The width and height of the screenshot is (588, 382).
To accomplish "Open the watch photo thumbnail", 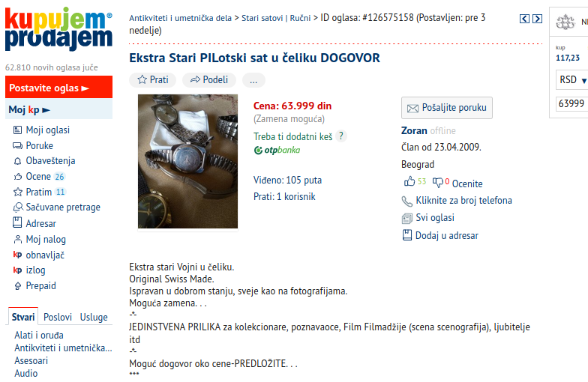I will 187,162.
